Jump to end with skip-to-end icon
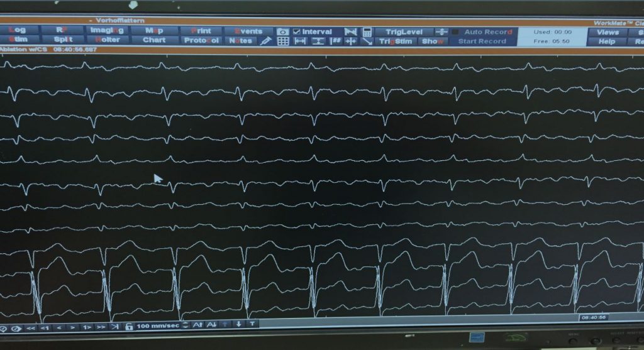644x350 pixels. point(114,327)
